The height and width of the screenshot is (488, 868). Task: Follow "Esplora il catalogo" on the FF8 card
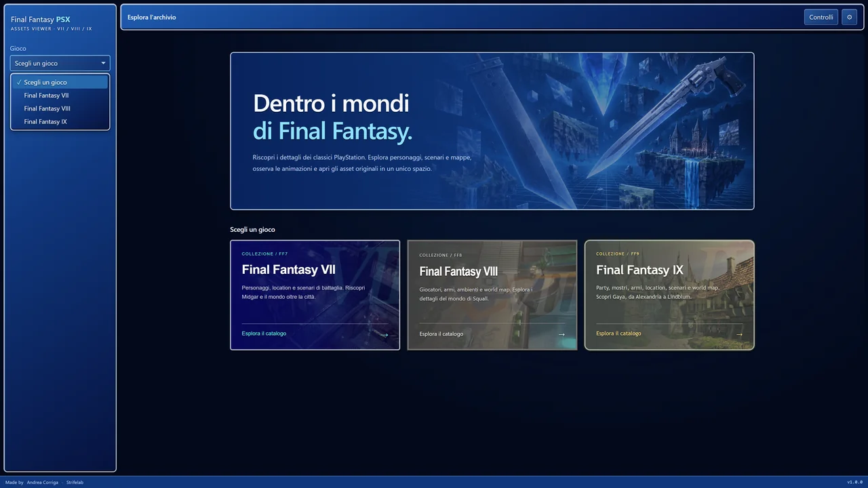coord(441,333)
